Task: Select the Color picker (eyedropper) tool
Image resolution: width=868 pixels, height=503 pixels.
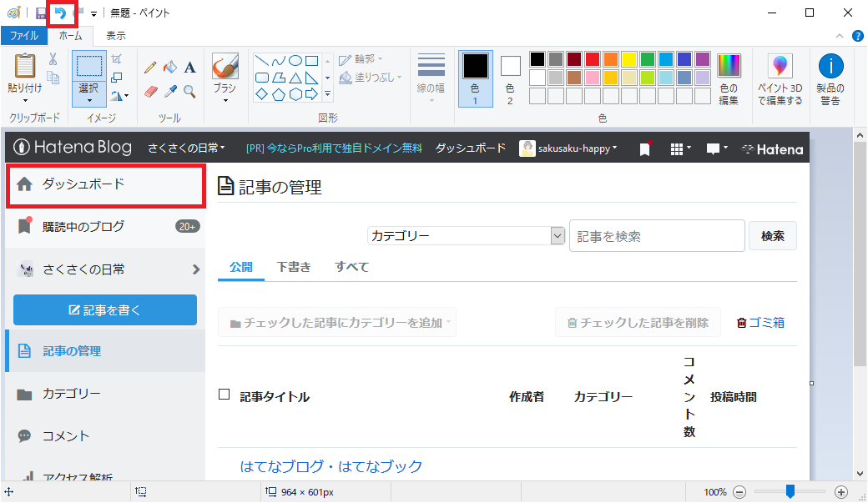Action: (170, 91)
